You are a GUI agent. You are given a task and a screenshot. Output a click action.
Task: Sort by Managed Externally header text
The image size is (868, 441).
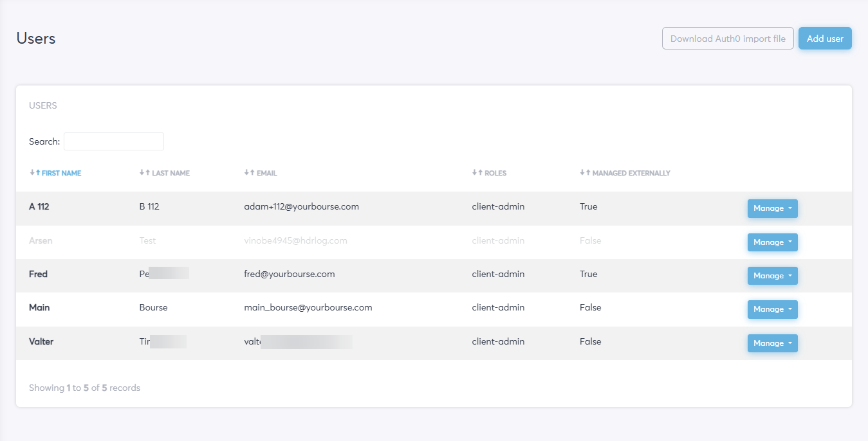(x=631, y=173)
